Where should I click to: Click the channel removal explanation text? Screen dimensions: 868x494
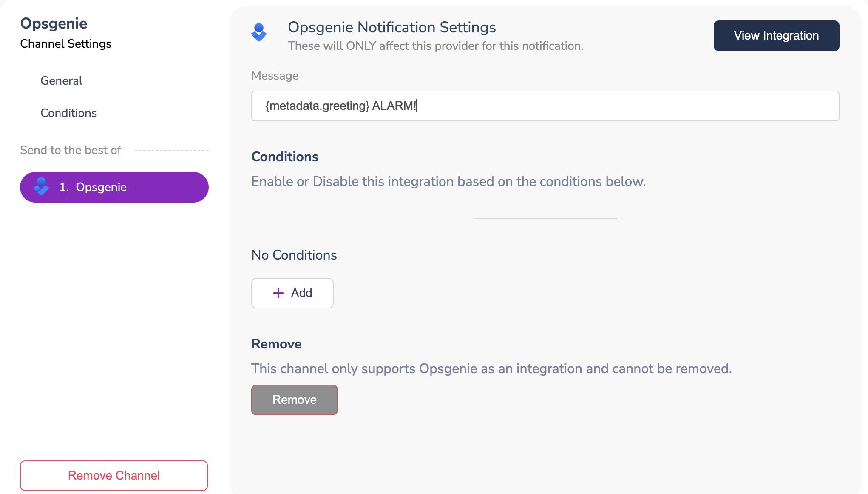[x=491, y=368]
